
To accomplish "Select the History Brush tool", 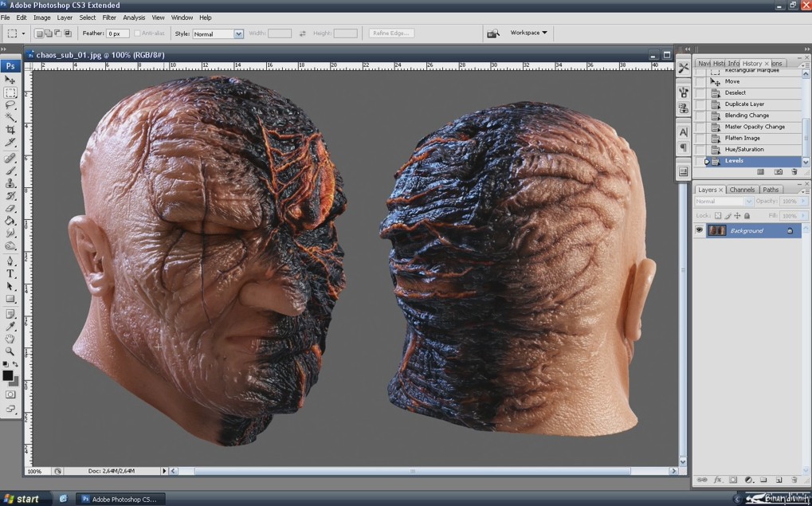I will pyautogui.click(x=10, y=196).
